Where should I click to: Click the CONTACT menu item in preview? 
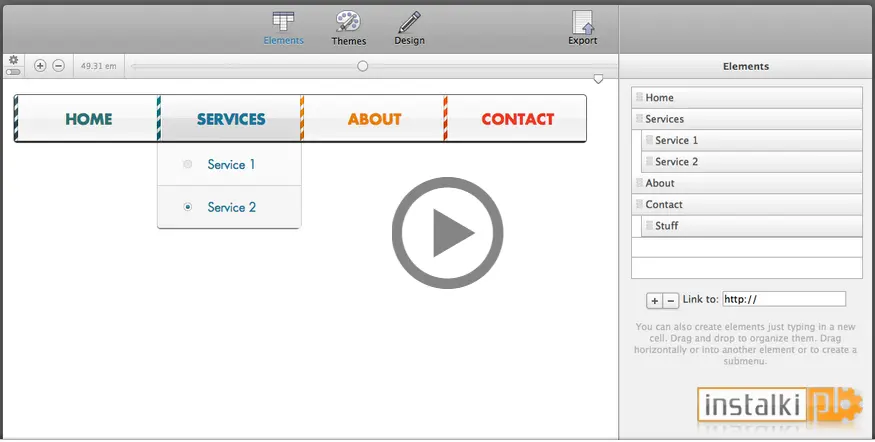click(517, 119)
